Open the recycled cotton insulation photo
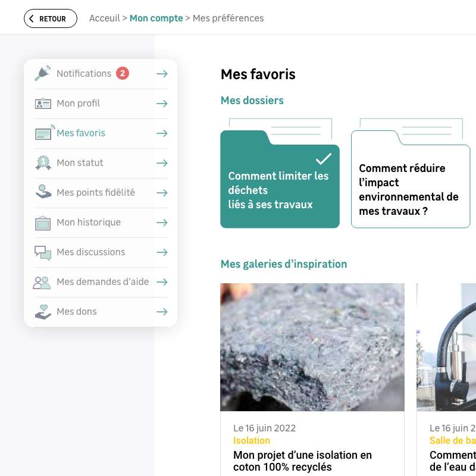Viewport: 476px width, 476px height. (312, 347)
